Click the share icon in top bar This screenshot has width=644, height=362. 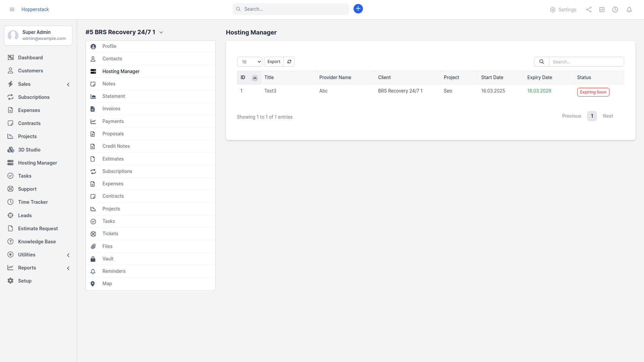pos(589,10)
